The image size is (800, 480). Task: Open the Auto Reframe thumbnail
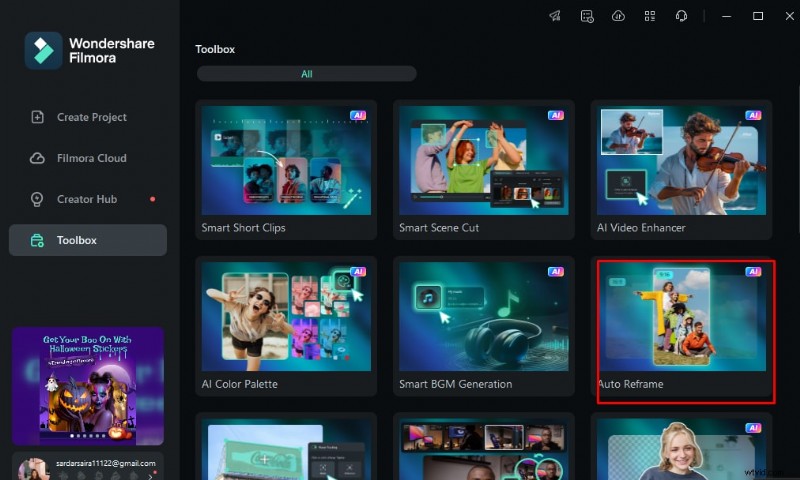pos(681,317)
